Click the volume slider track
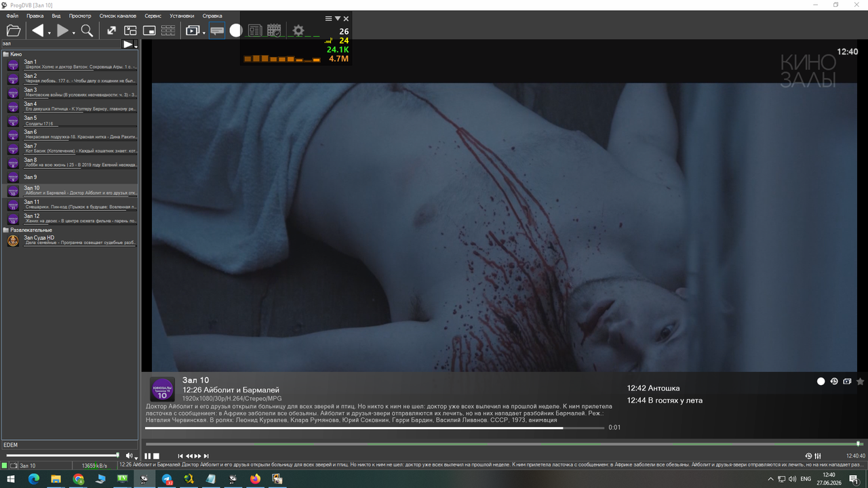 [x=61, y=455]
